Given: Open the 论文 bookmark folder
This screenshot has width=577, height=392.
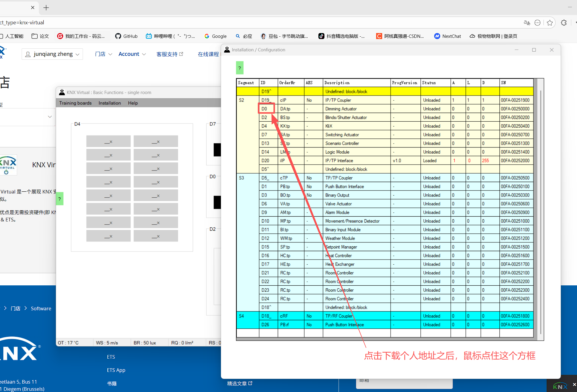Looking at the screenshot, I should point(40,36).
